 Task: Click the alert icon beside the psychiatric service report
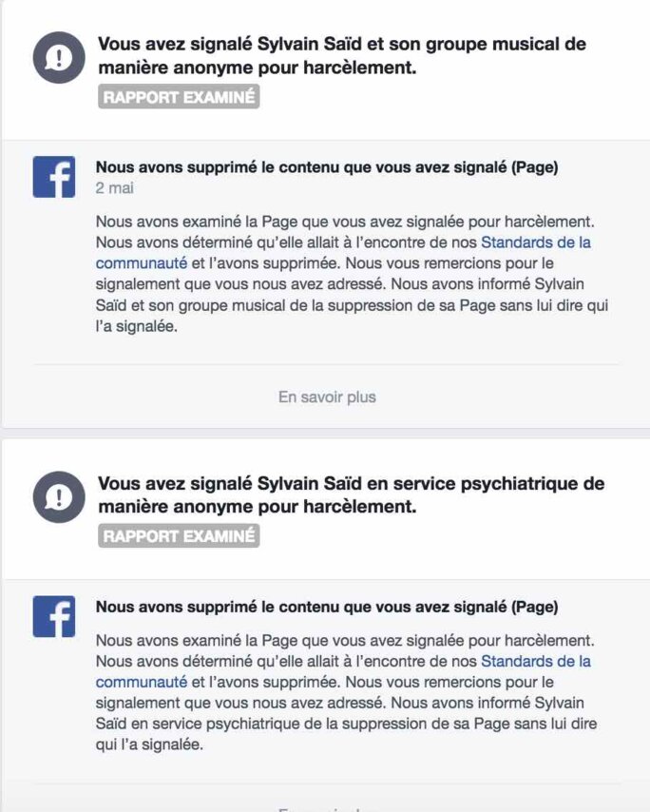point(59,497)
